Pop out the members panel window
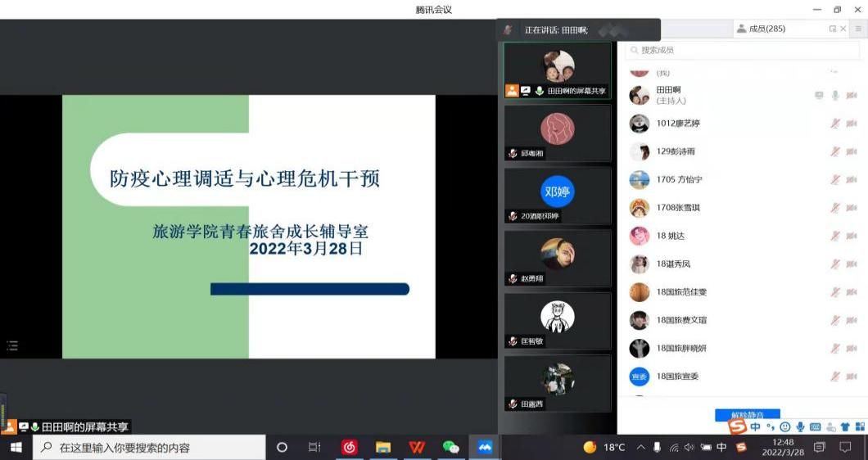 point(833,29)
